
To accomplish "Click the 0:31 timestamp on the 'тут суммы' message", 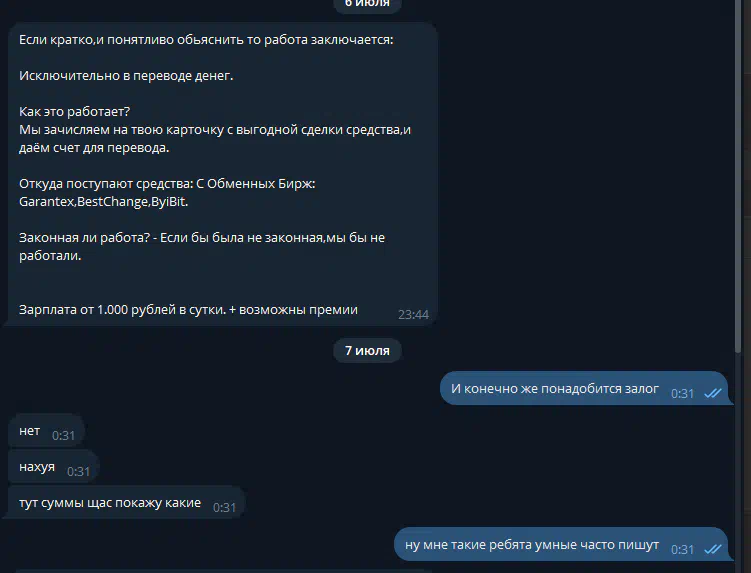I will (224, 507).
